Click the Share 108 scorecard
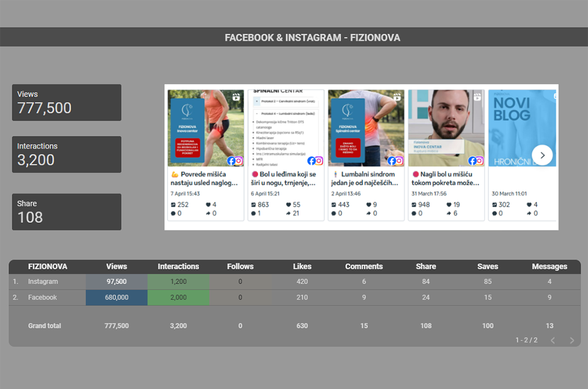 [x=66, y=212]
